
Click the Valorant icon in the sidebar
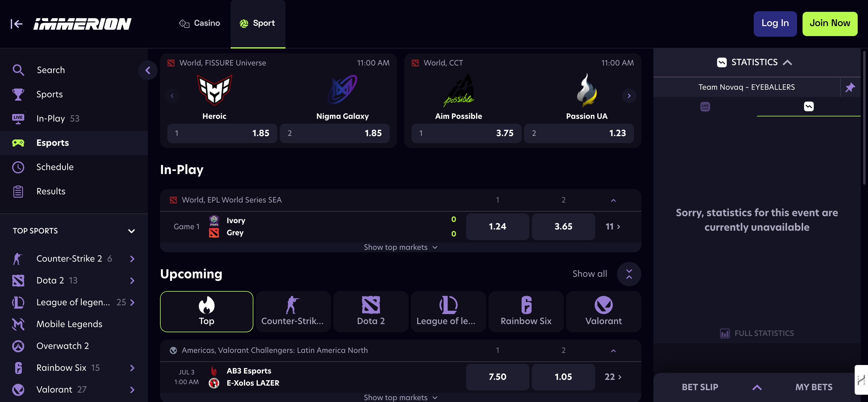pyautogui.click(x=18, y=390)
